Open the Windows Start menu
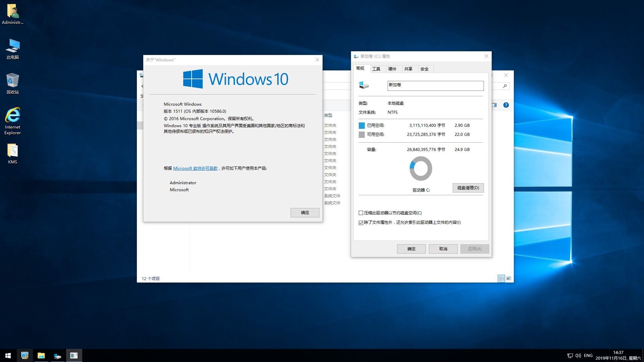The height and width of the screenshot is (362, 644). [x=8, y=356]
